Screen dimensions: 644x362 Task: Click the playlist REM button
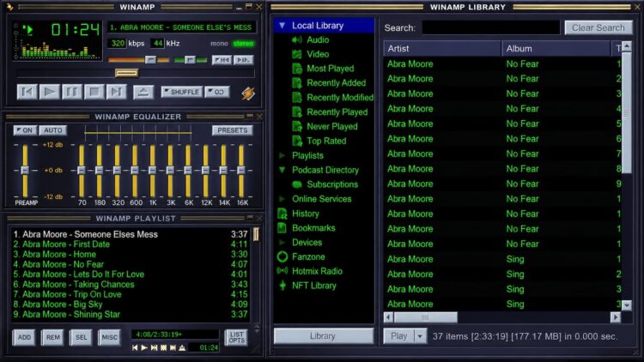point(52,337)
